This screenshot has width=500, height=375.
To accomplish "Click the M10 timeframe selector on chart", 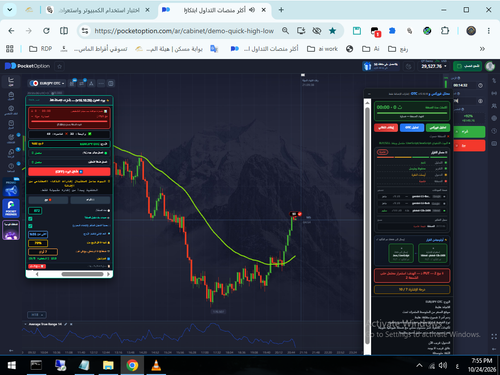I will (37, 315).
